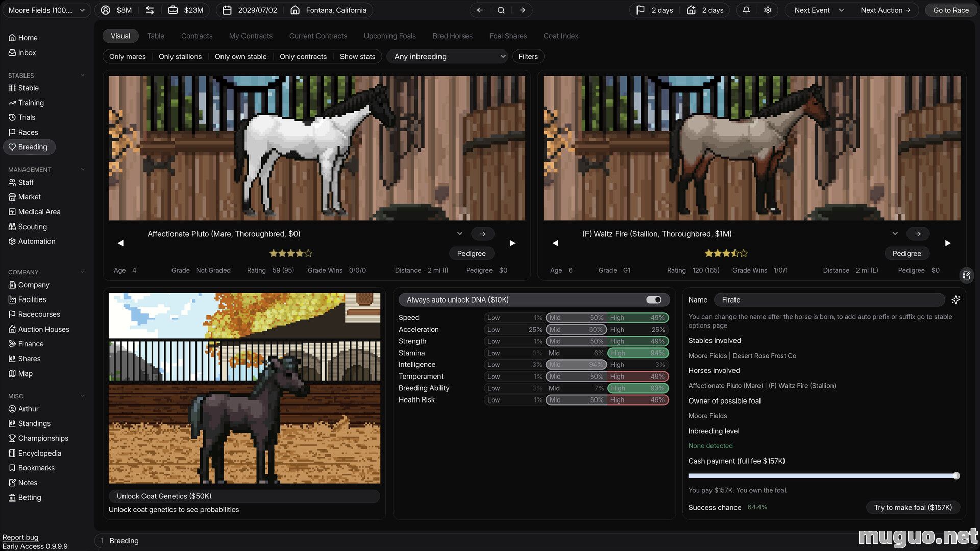Open Affectionate Pluto mare selection chevron
The image size is (980, 551).
coord(459,234)
